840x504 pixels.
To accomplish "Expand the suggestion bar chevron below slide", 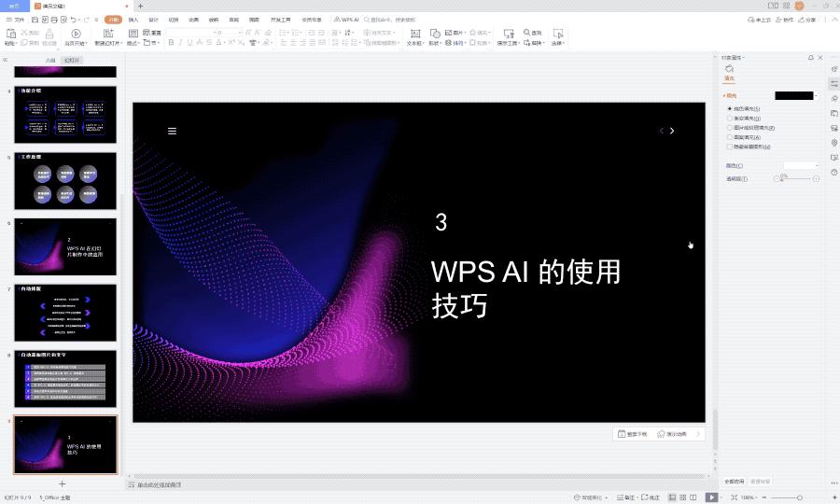I will 698,434.
